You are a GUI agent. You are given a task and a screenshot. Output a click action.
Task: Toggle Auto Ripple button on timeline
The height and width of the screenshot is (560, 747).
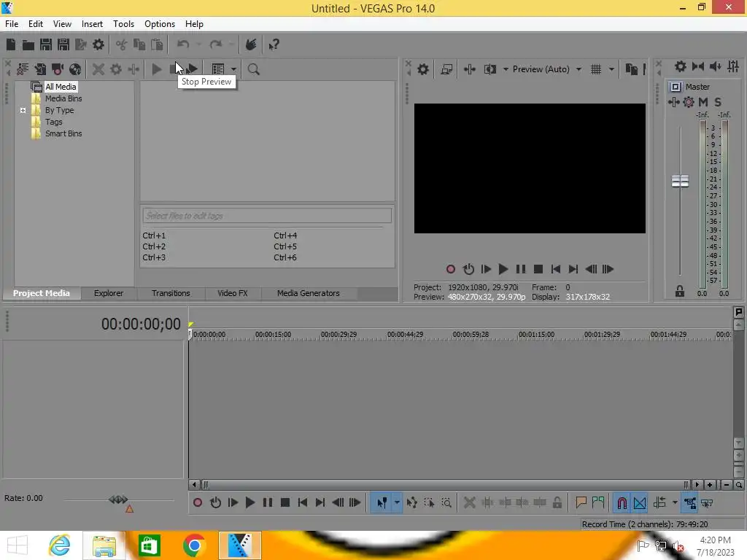(659, 503)
